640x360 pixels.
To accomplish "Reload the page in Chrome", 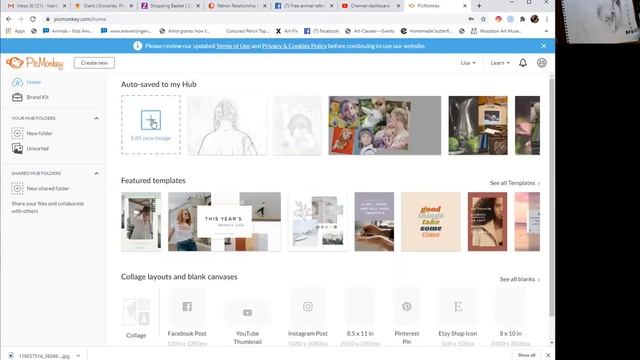I will coord(33,19).
